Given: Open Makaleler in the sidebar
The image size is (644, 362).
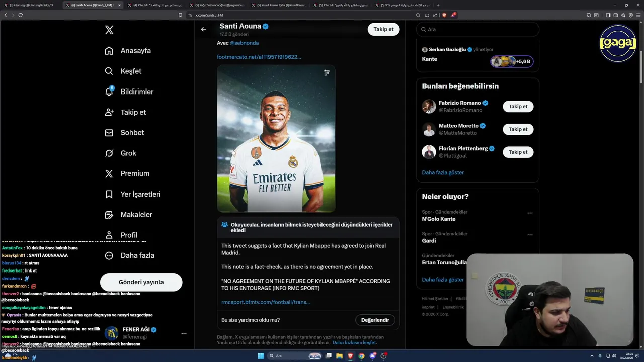Looking at the screenshot, I should coord(128,215).
